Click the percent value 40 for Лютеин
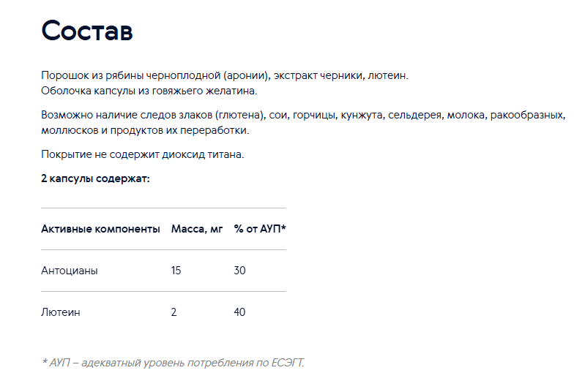 click(x=240, y=312)
